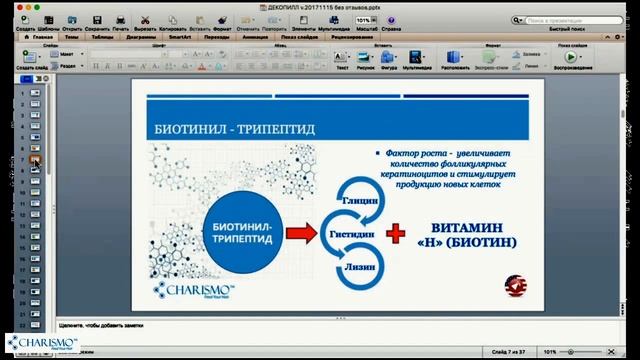Switch to the SmartArt tab
This screenshot has width=640, height=360.
[x=180, y=37]
